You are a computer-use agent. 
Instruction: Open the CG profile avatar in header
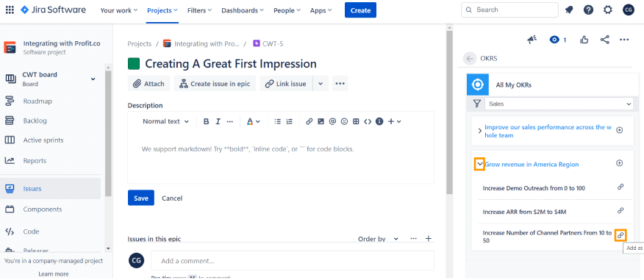629,10
